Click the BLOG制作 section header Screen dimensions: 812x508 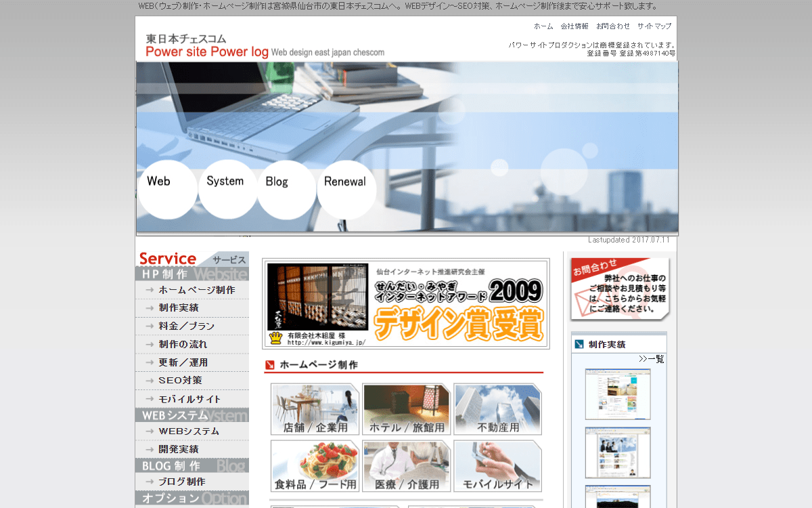pyautogui.click(x=192, y=466)
